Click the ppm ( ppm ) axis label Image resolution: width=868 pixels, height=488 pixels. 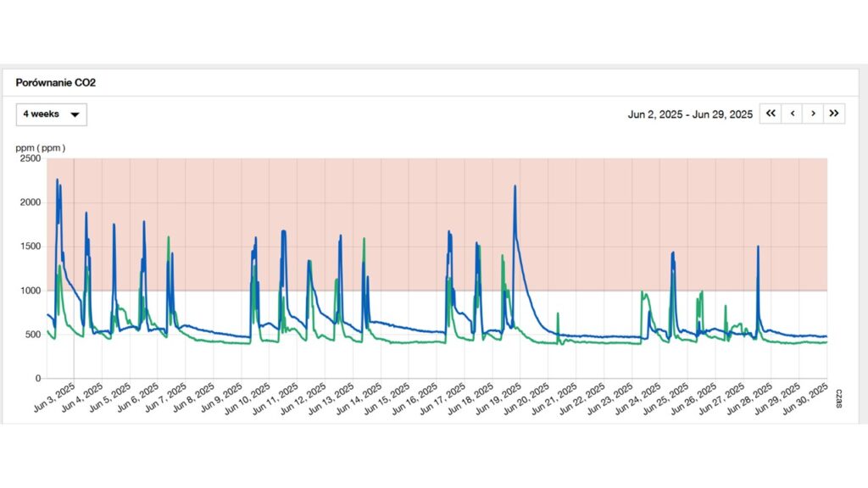tap(41, 147)
